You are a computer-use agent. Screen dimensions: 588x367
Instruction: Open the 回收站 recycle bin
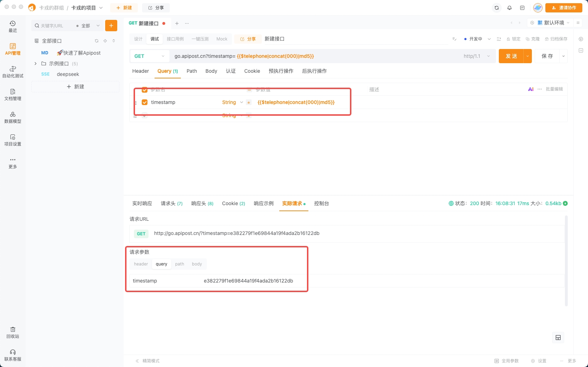[x=13, y=333]
